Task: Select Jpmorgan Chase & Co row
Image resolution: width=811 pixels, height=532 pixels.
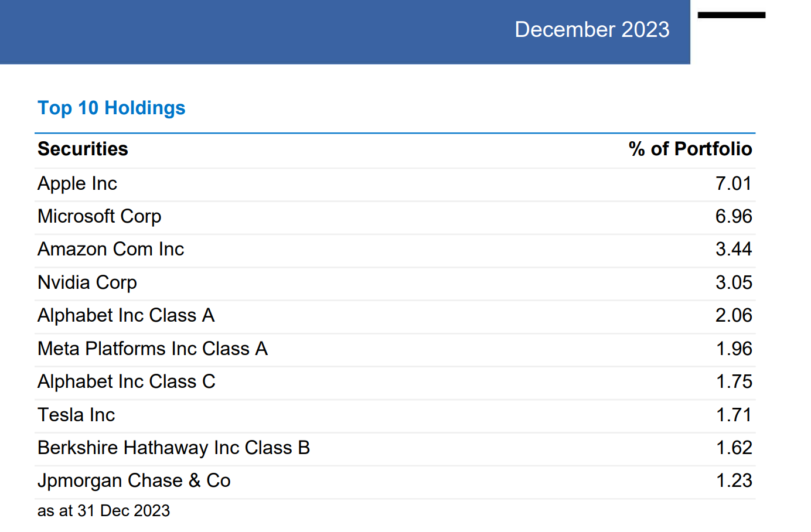Action: click(134, 480)
